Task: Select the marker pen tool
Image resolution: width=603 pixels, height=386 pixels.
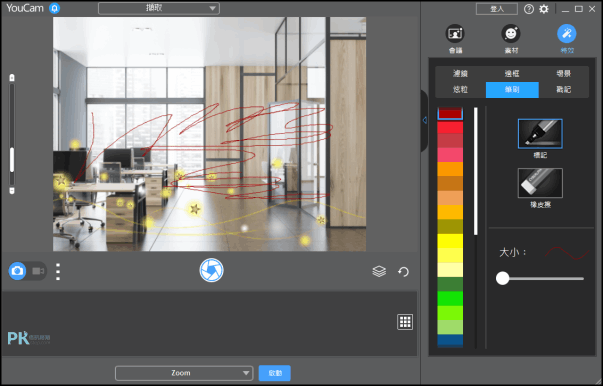Action: (540, 133)
